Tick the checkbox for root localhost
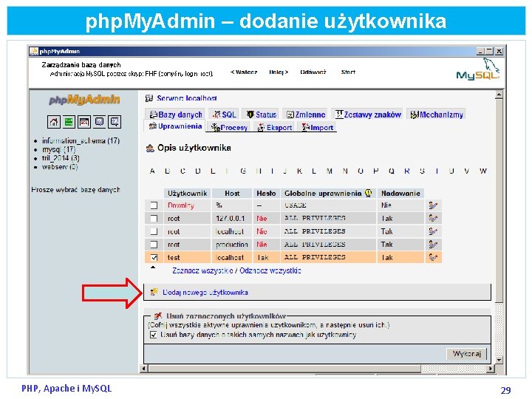 point(154,231)
